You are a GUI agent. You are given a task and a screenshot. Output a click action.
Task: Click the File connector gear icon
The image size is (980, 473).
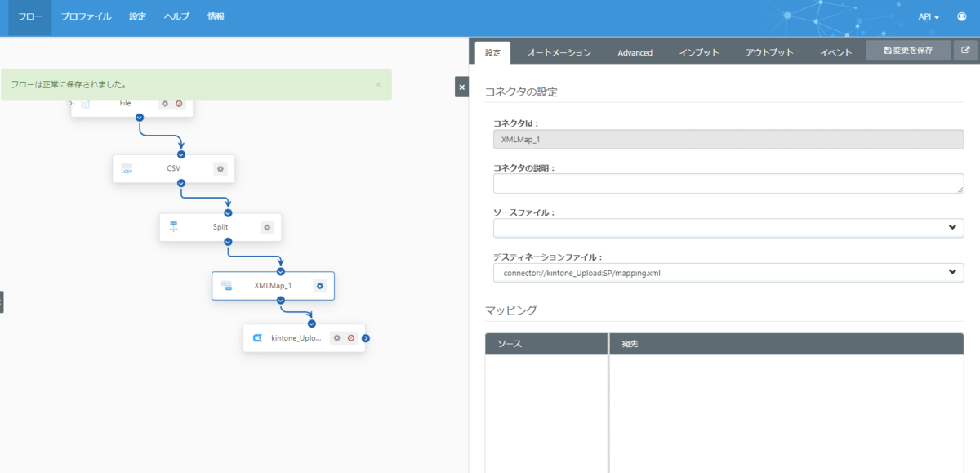(x=164, y=104)
